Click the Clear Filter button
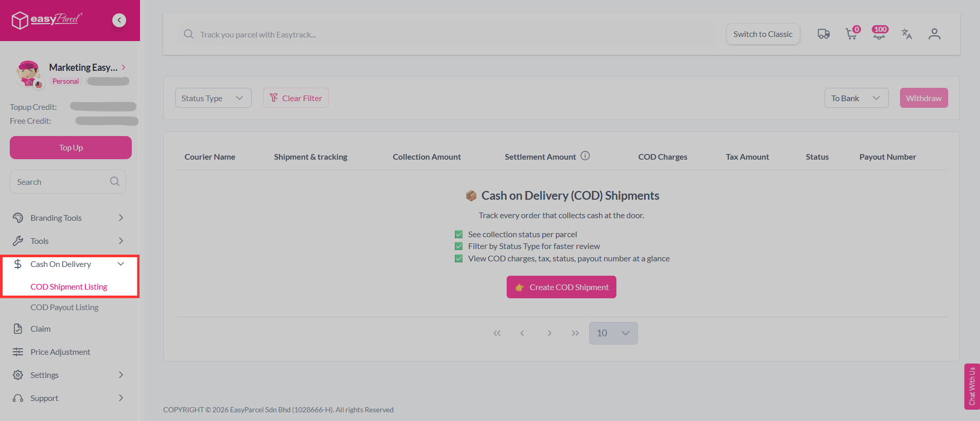The height and width of the screenshot is (421, 980). 296,98
